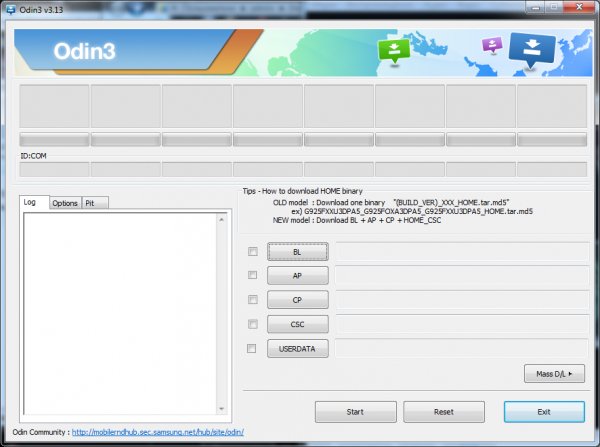Click the first ID:COM port box
Viewport: 600px width, 447px height.
coord(54,169)
